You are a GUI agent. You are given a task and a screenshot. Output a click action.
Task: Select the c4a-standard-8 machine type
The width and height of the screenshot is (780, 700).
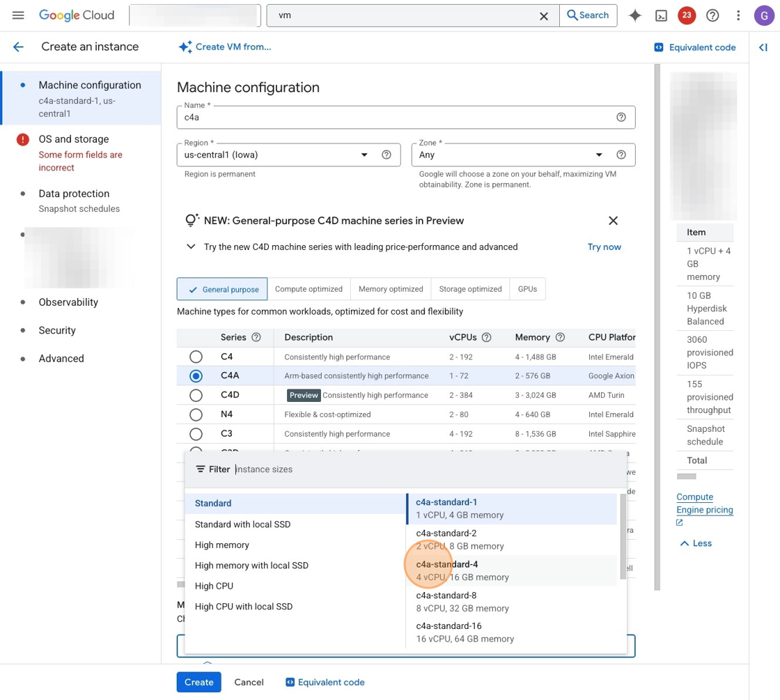pyautogui.click(x=512, y=602)
